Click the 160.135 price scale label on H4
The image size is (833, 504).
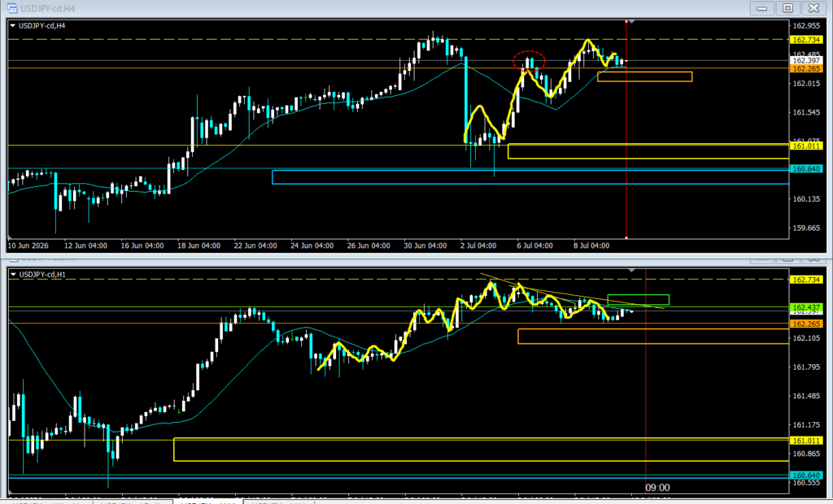click(806, 199)
